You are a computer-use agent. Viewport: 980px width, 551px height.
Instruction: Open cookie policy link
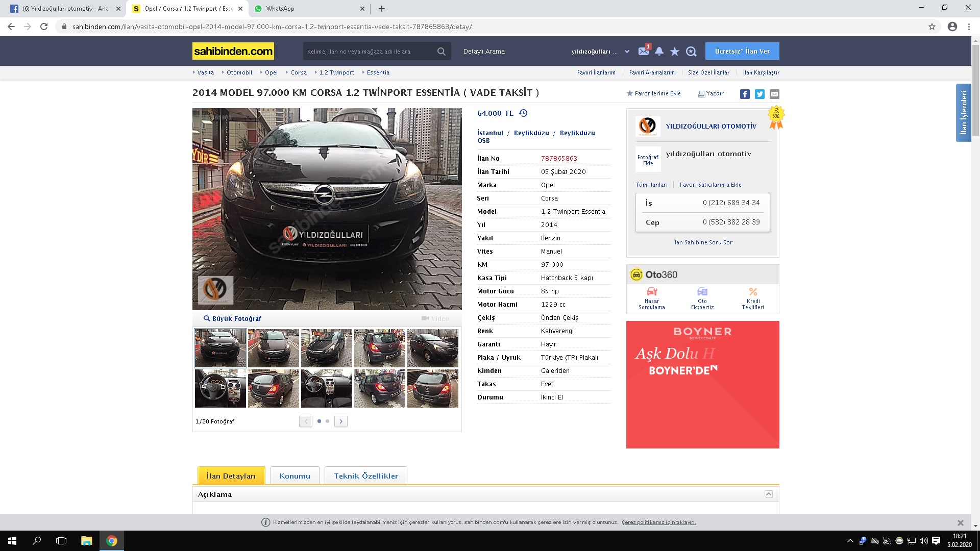pos(658,522)
